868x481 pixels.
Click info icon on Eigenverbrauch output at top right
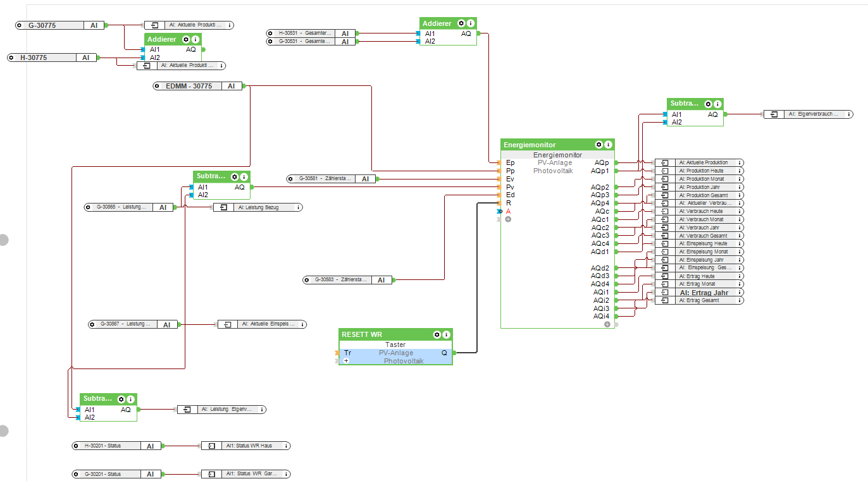[848, 114]
